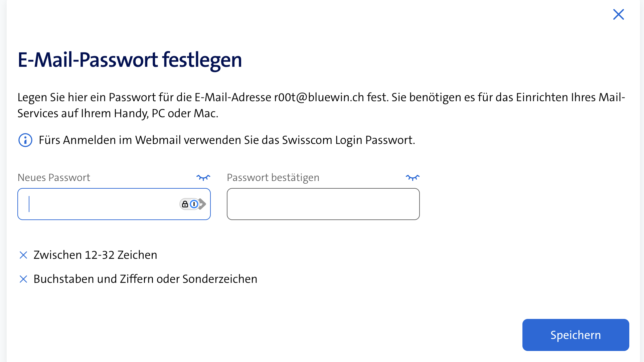
Task: Click the Fürs Anmelden im Webmail hint text
Action: (226, 140)
